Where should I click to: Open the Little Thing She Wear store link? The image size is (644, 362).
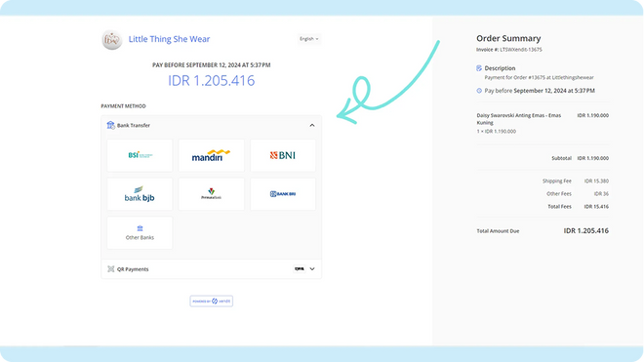[169, 39]
